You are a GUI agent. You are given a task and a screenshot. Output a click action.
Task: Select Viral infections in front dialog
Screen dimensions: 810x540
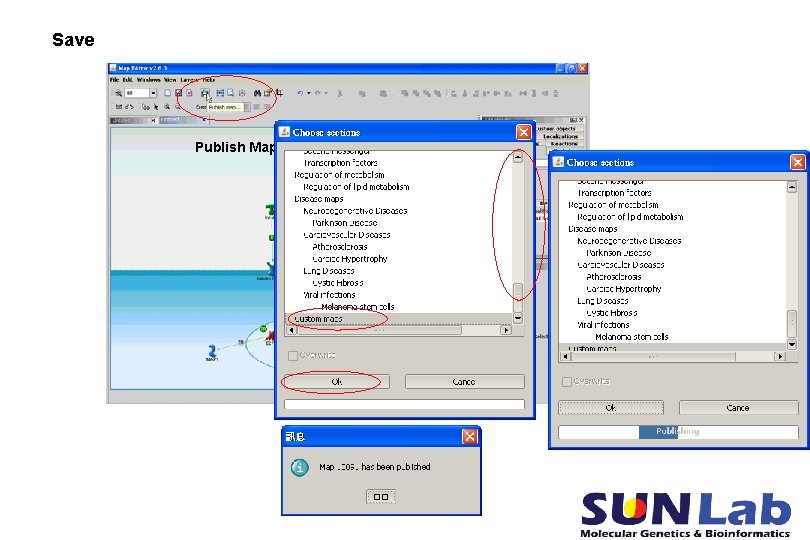pyautogui.click(x=329, y=295)
